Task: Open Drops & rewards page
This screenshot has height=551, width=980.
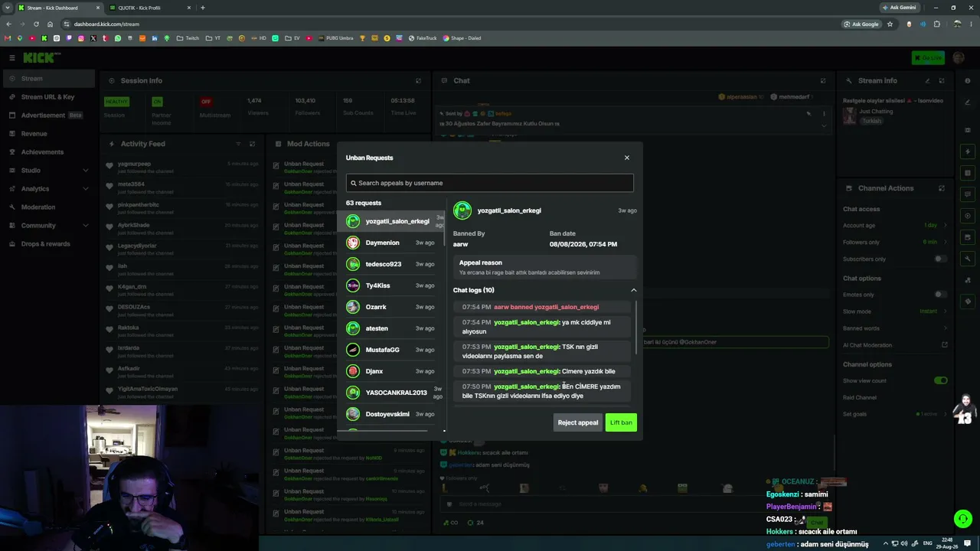Action: click(47, 244)
